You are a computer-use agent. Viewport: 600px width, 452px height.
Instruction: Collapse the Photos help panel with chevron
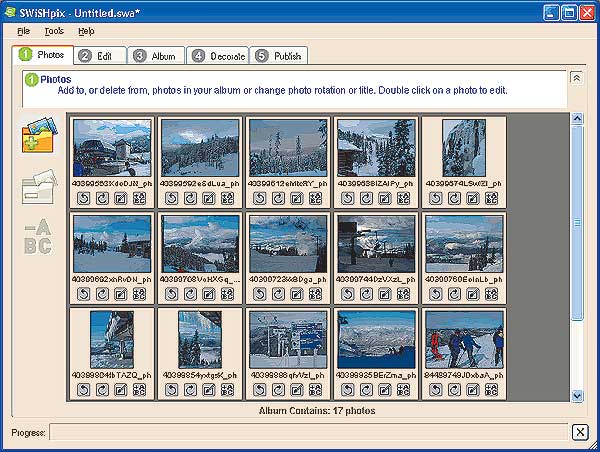click(x=576, y=77)
